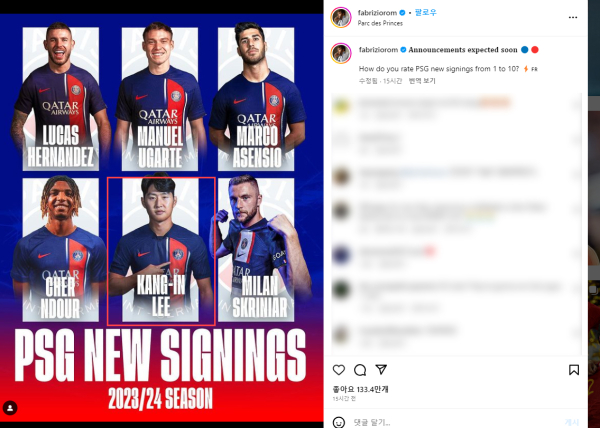Click 번역 보기 to translate caption
This screenshot has width=600, height=428.
point(422,81)
